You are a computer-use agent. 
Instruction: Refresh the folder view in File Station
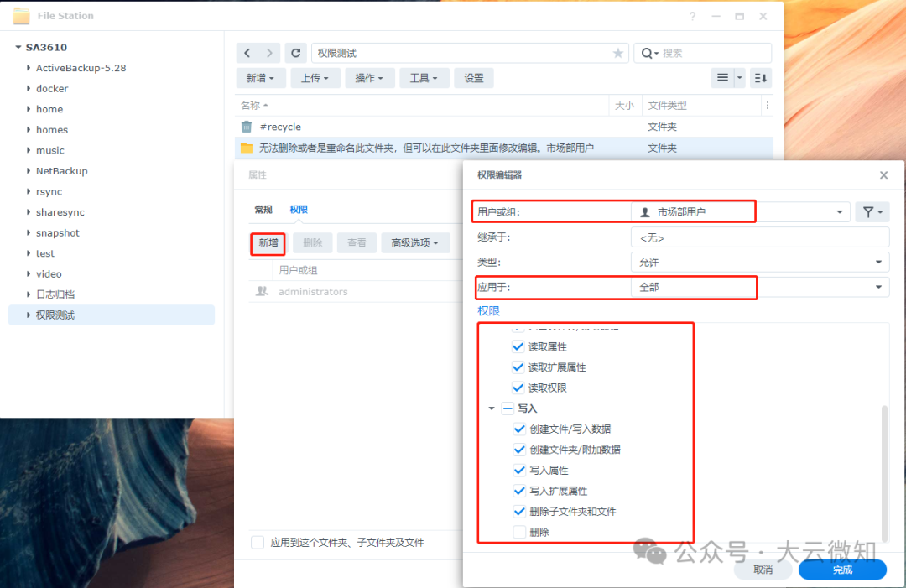point(295,52)
